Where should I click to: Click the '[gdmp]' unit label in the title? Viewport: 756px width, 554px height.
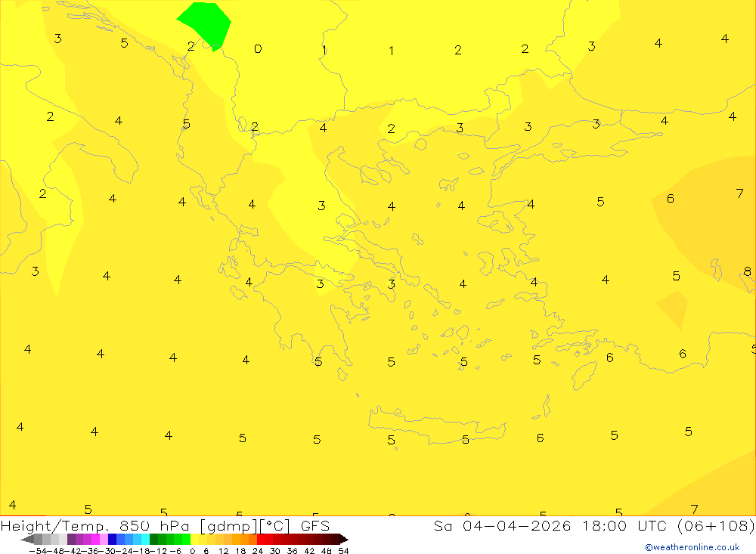(x=228, y=526)
